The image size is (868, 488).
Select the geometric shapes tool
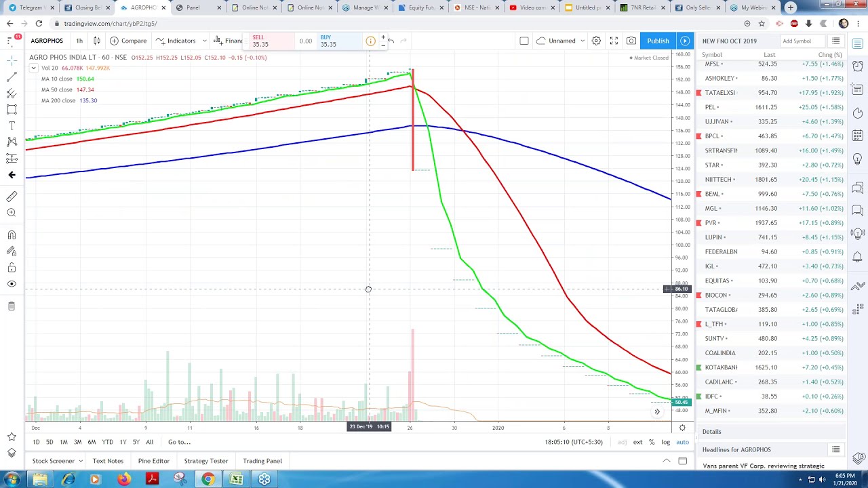tap(12, 109)
